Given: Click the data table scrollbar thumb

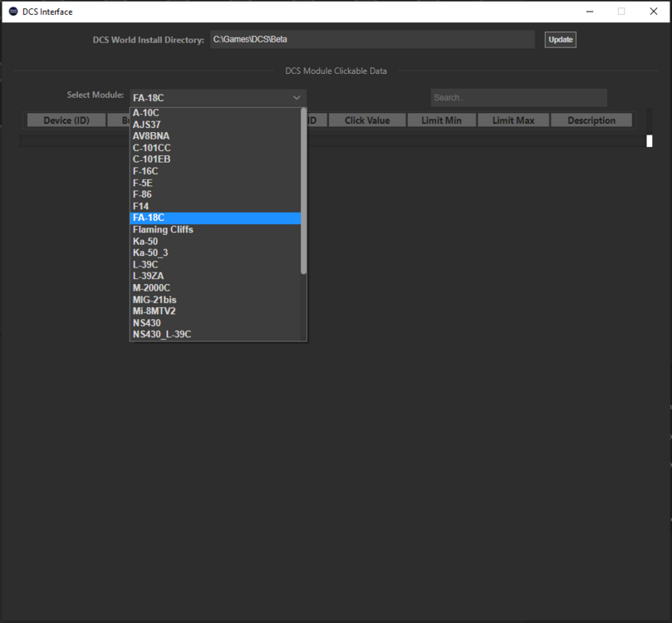Looking at the screenshot, I should [x=650, y=141].
